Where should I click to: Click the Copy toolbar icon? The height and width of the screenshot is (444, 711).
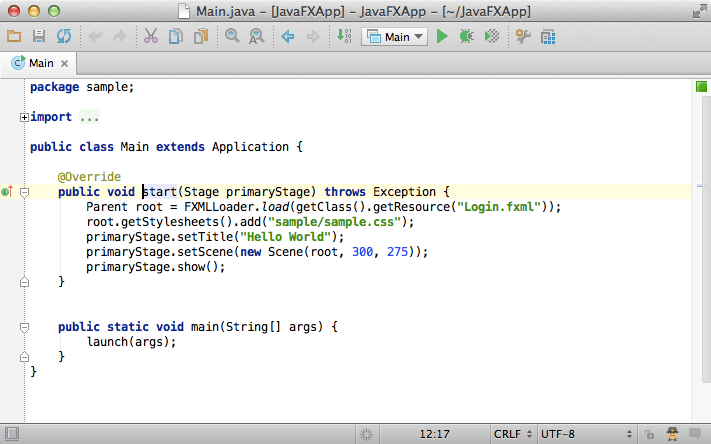coord(175,36)
